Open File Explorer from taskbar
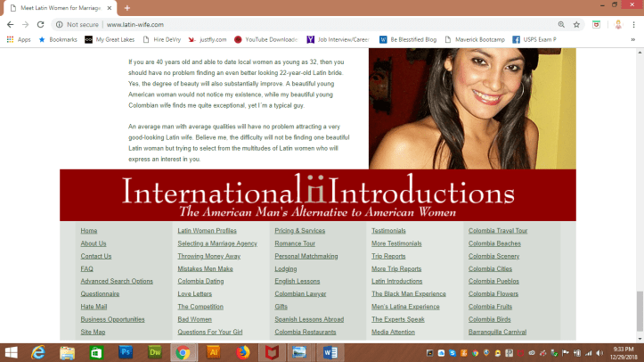This screenshot has height=362, width=644. pyautogui.click(x=68, y=352)
